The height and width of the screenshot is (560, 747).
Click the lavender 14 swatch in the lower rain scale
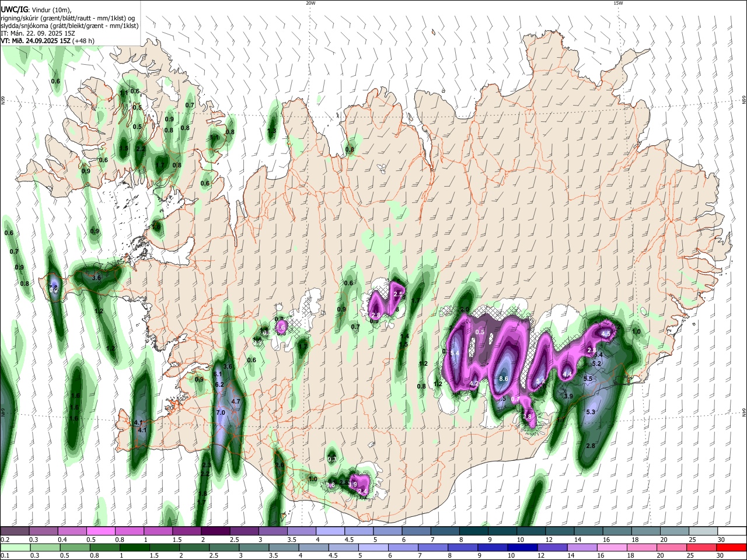tap(582, 548)
